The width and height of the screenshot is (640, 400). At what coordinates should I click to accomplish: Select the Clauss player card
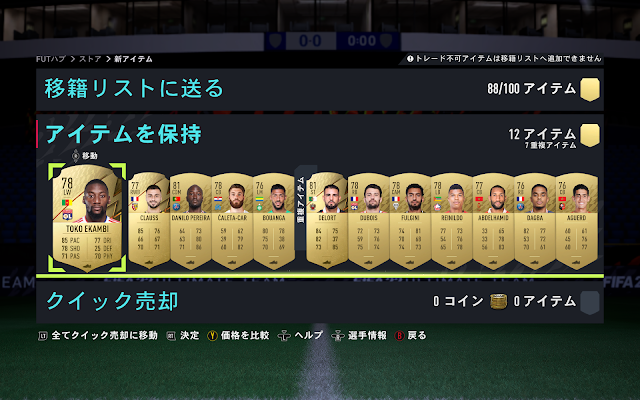point(149,220)
